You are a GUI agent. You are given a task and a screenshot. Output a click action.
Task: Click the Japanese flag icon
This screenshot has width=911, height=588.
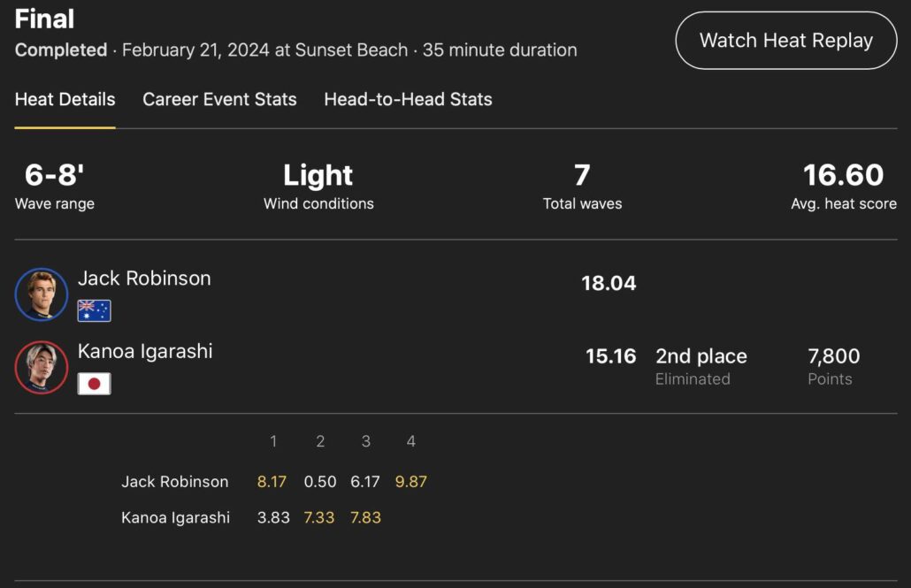click(x=94, y=384)
